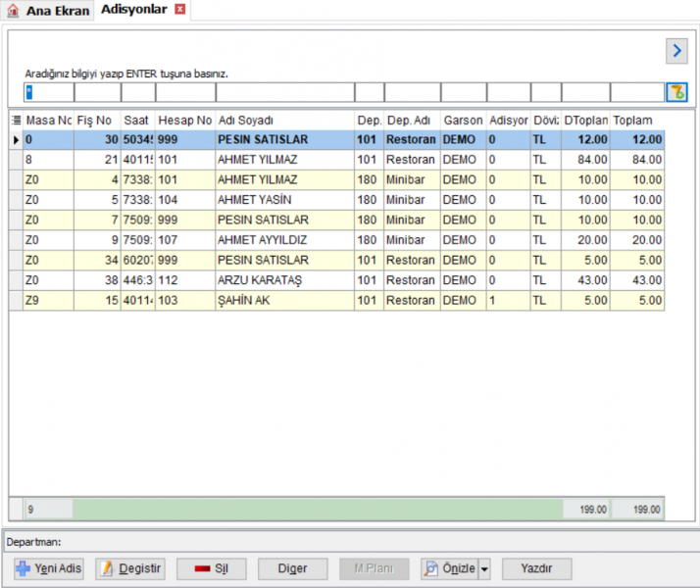Expand the Önizle dropdown arrow

click(484, 568)
